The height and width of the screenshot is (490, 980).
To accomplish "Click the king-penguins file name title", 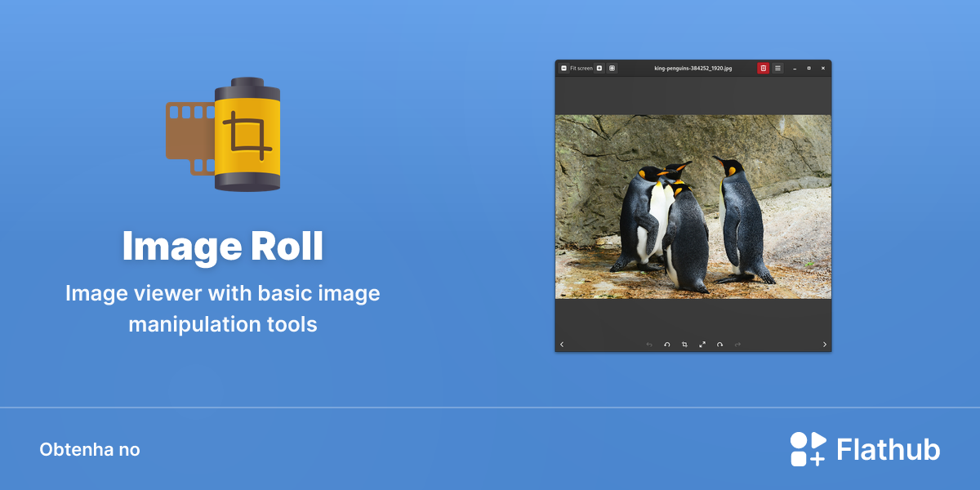I will pyautogui.click(x=693, y=69).
